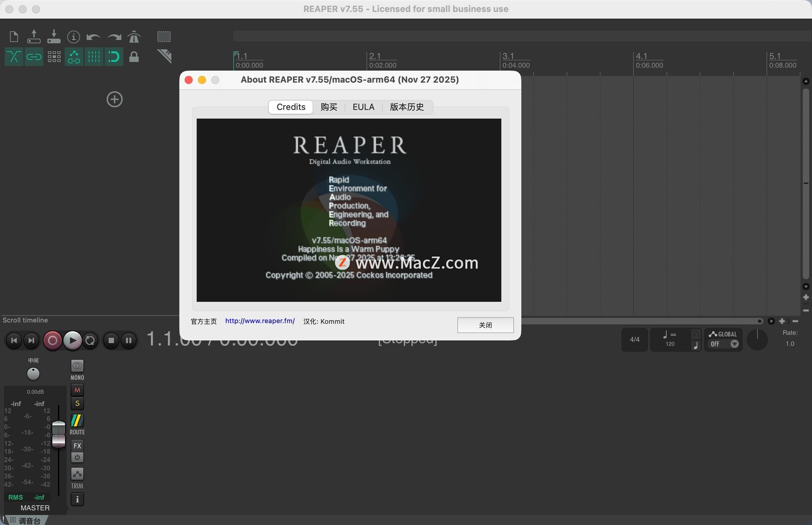This screenshot has height=525, width=812.
Task: Solo the master track
Action: pos(77,403)
